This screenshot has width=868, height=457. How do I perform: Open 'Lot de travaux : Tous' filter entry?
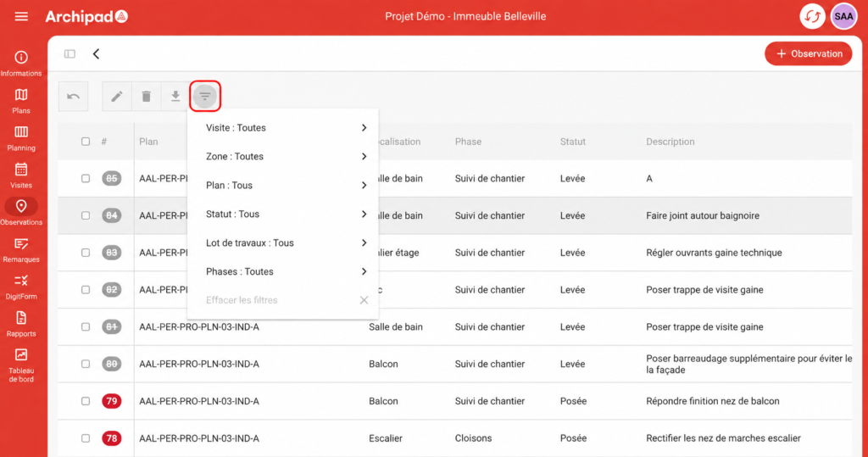point(283,243)
